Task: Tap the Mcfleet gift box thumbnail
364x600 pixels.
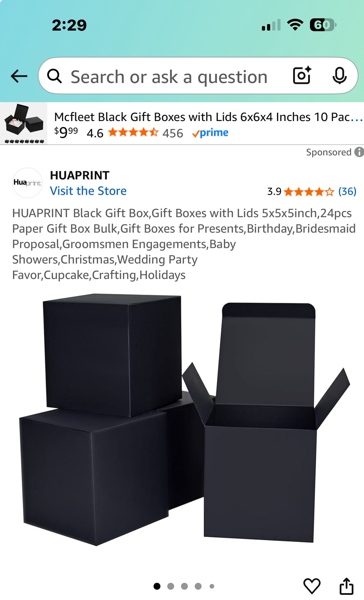Action: pos(24,123)
